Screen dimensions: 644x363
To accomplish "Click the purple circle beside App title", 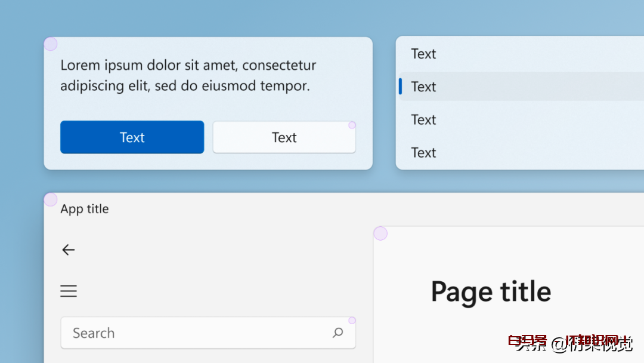I will point(51,199).
